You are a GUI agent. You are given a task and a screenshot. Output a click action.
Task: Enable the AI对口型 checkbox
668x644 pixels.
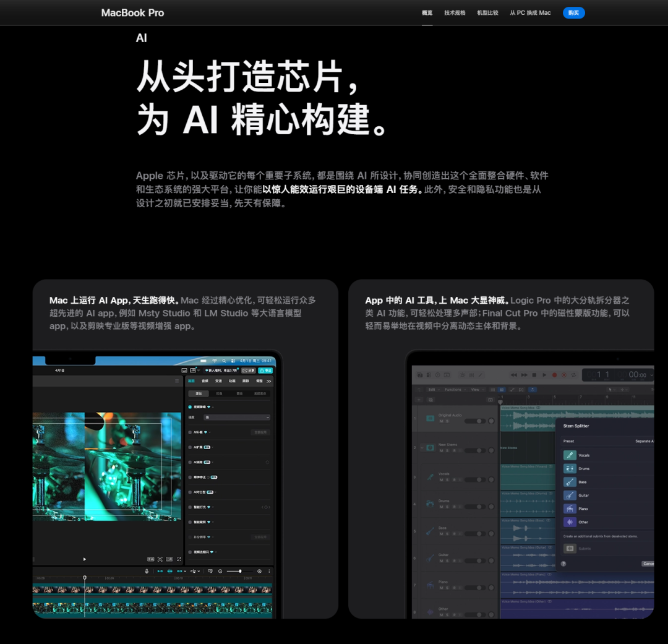coord(190,492)
